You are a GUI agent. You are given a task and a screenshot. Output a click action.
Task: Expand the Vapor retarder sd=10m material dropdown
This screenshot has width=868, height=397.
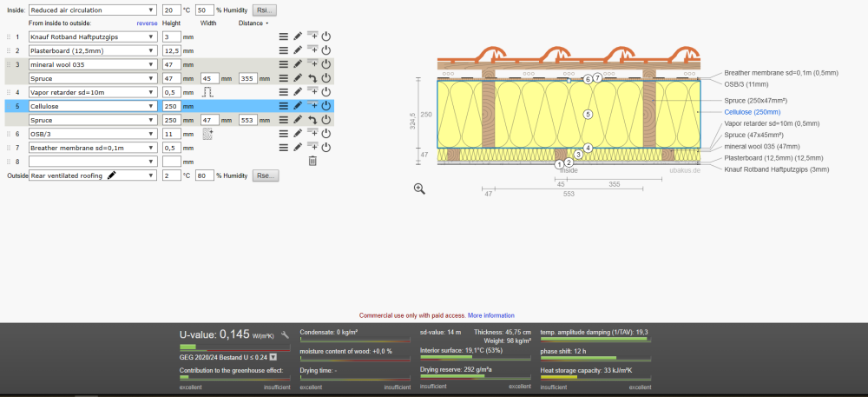(92, 91)
